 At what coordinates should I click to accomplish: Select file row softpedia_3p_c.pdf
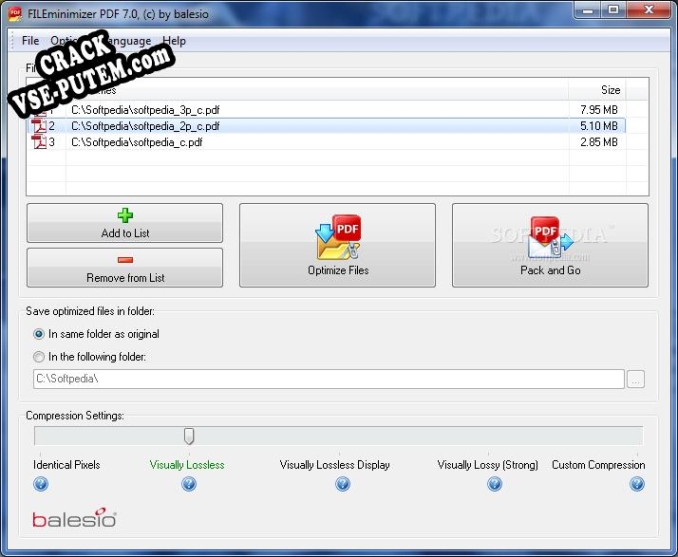(x=326, y=110)
